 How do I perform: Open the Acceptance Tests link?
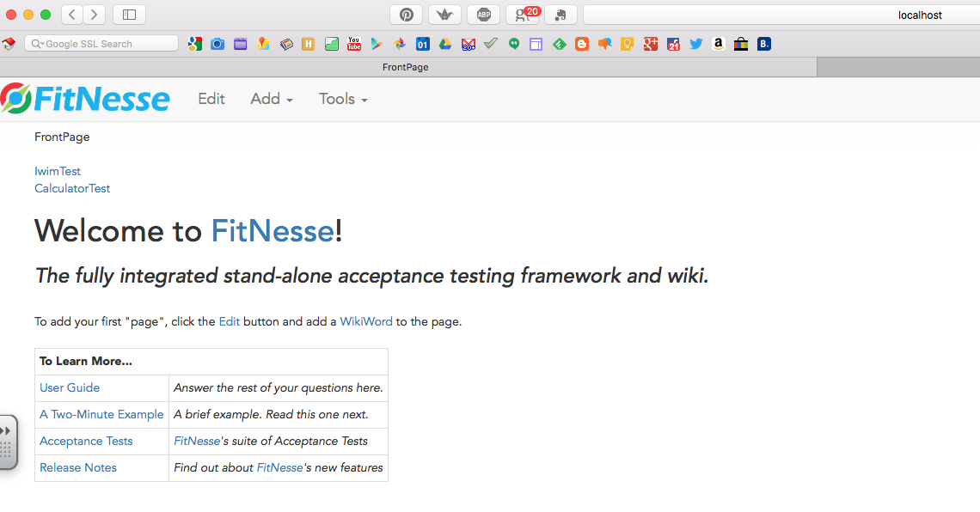point(86,442)
